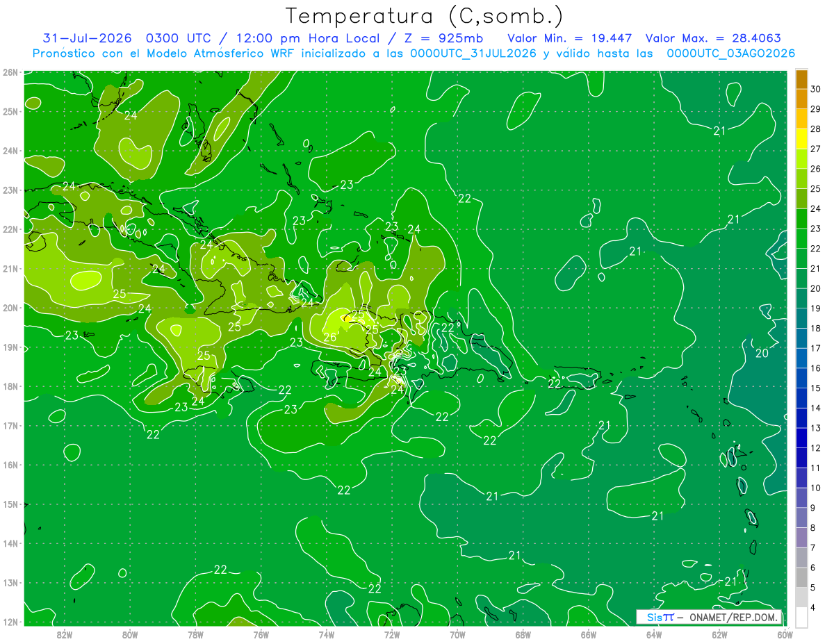
Task: Pick the dark blue swatch between 12 and 13
Action: pyautogui.click(x=801, y=438)
